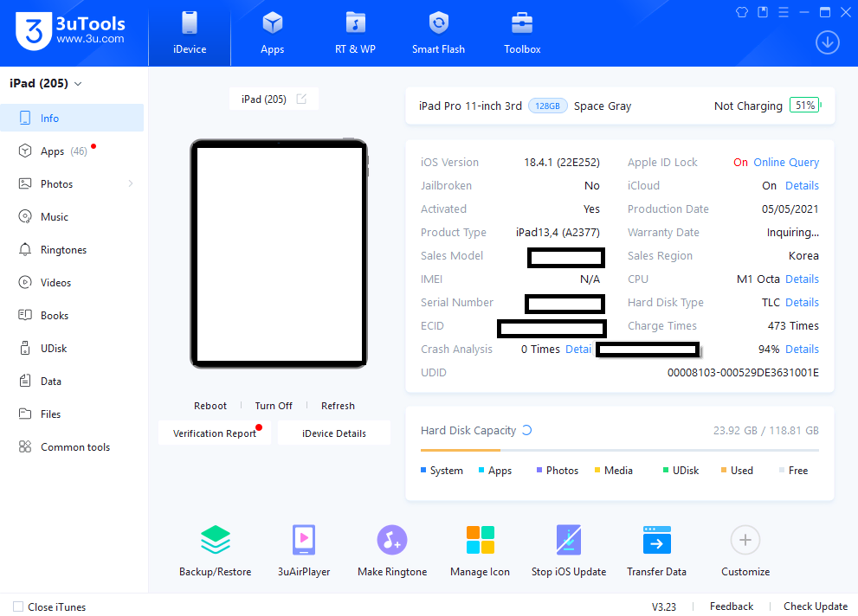This screenshot has height=616, width=858.
Task: Click the 51% battery indicator
Action: point(805,105)
